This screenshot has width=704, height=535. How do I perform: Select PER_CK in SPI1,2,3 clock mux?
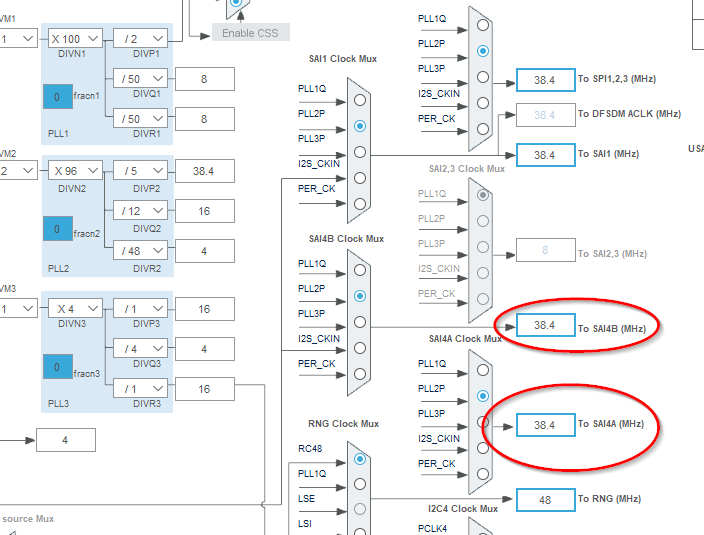[x=483, y=129]
